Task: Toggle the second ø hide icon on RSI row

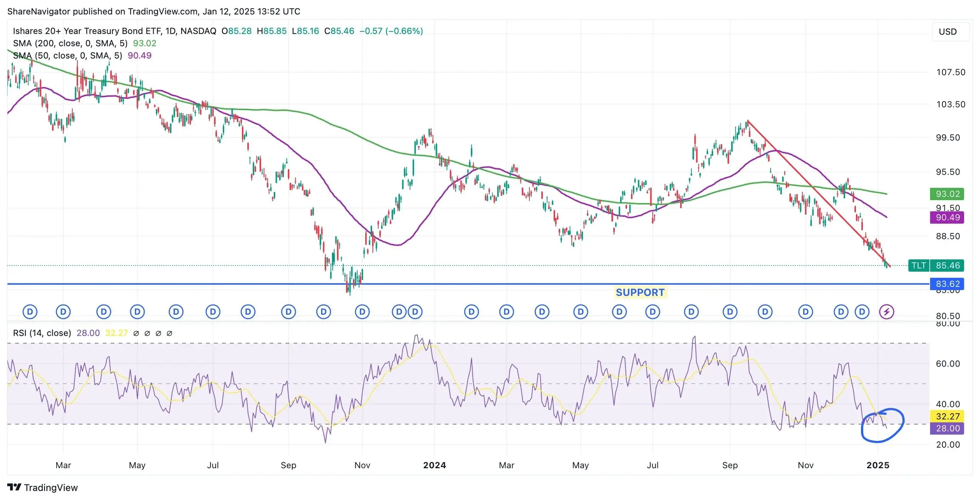Action: pos(147,333)
